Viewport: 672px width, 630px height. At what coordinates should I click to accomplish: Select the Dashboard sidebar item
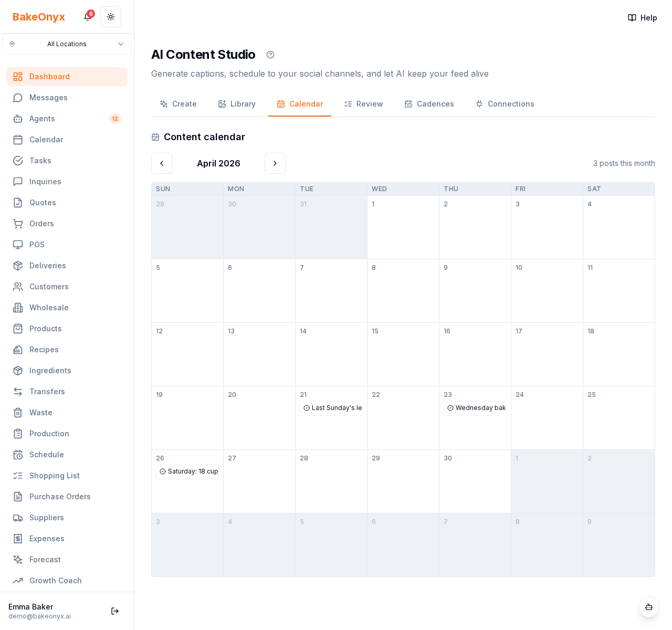click(49, 77)
